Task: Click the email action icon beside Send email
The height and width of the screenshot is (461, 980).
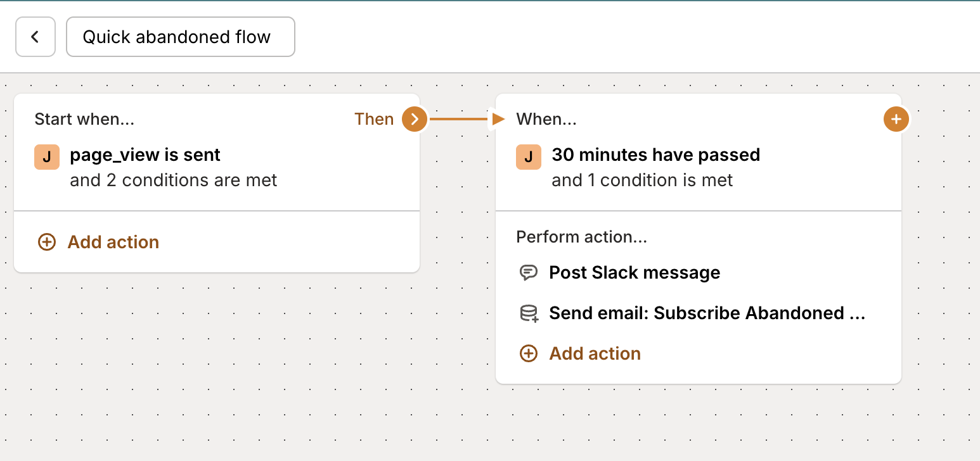Action: (x=528, y=313)
